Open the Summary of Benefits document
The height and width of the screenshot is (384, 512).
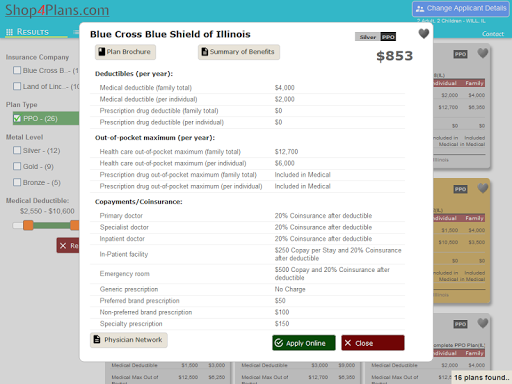[239, 52]
